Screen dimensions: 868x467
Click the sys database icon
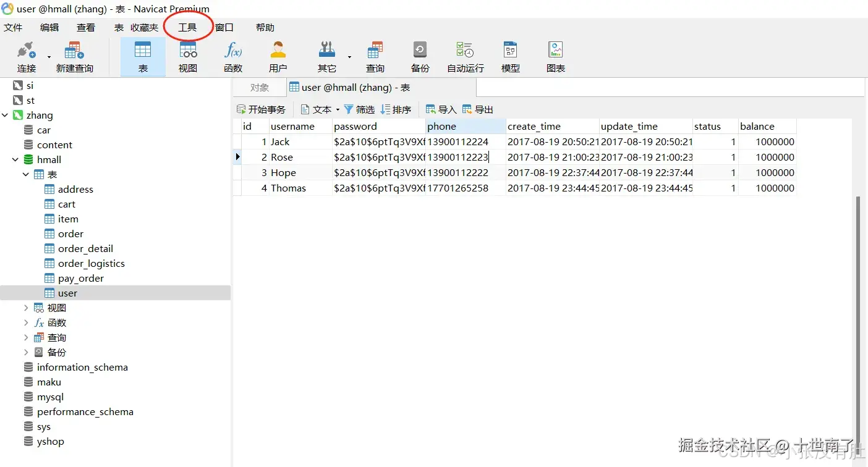tap(28, 426)
